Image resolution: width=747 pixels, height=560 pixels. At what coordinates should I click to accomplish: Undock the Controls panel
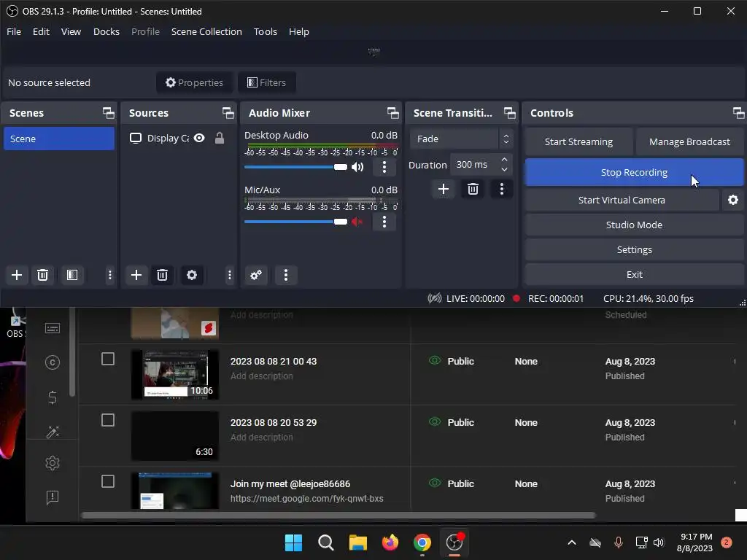738,113
